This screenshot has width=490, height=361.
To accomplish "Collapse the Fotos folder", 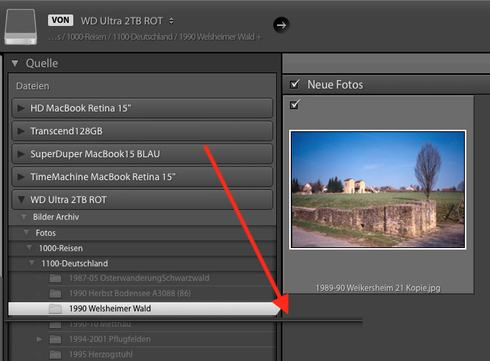I will [26, 233].
